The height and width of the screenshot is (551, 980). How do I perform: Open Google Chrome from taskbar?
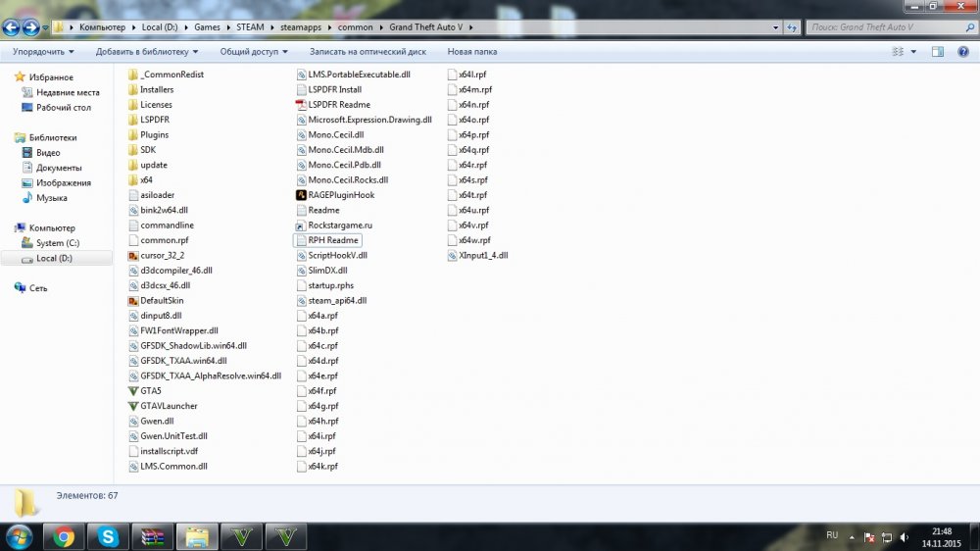[63, 536]
